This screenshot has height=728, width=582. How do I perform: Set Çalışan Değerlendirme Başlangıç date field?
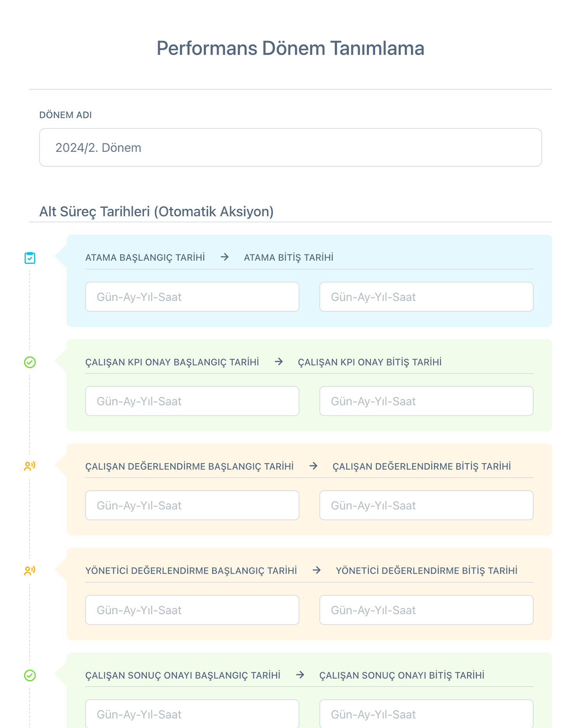[x=192, y=505]
